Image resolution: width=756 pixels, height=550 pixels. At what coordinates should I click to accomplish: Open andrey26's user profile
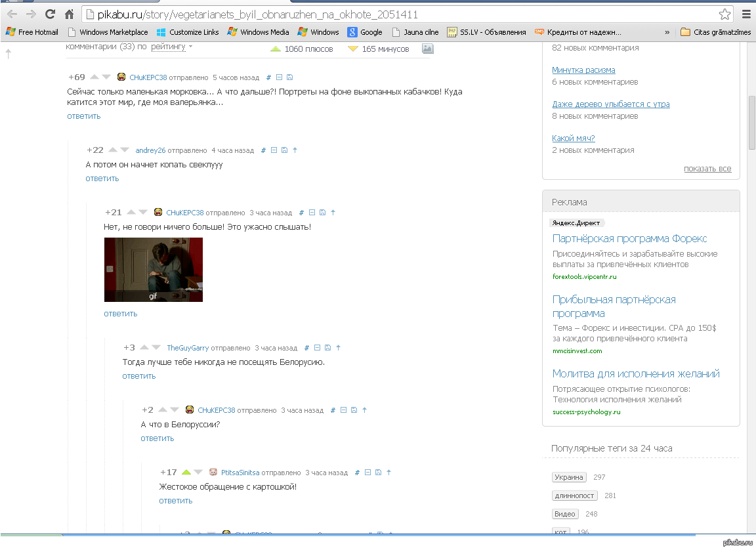pos(150,150)
